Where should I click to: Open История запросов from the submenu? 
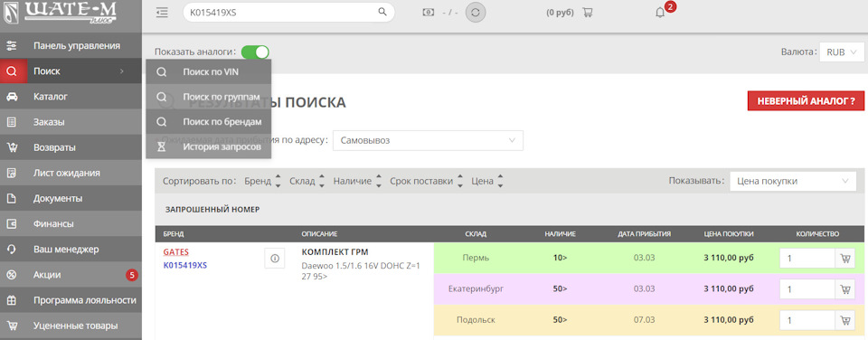209,146
